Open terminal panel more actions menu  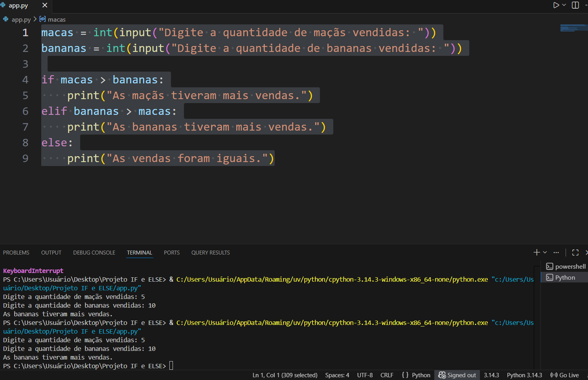coord(556,253)
